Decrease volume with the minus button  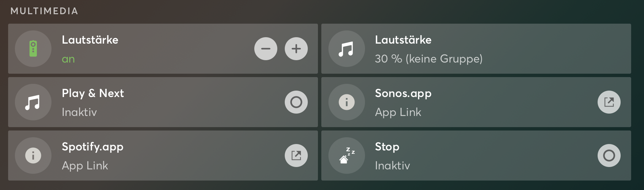point(266,49)
